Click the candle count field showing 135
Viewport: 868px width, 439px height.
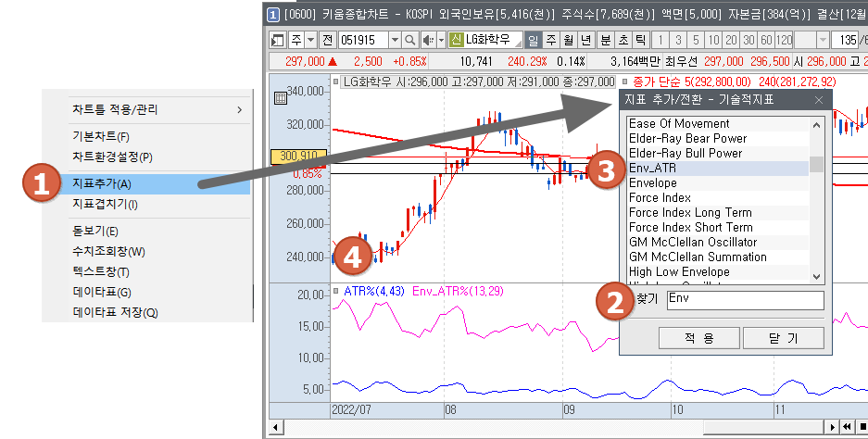pos(844,40)
